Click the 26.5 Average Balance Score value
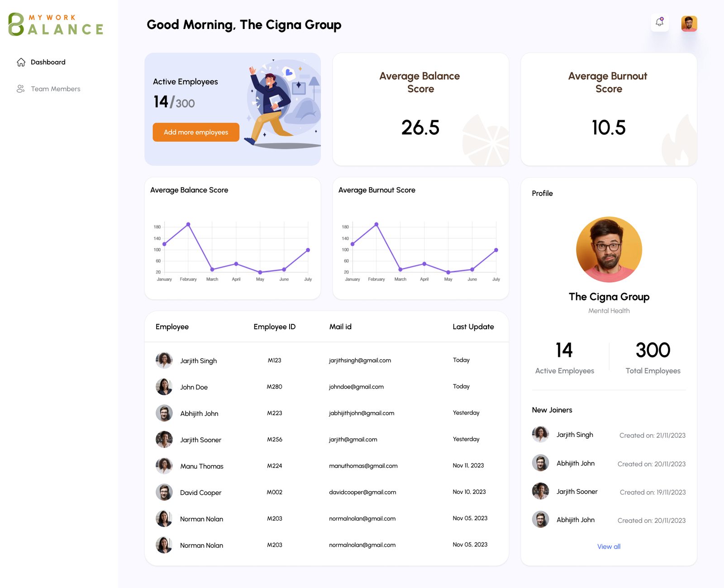Screen dimensions: 724x588 [420, 128]
